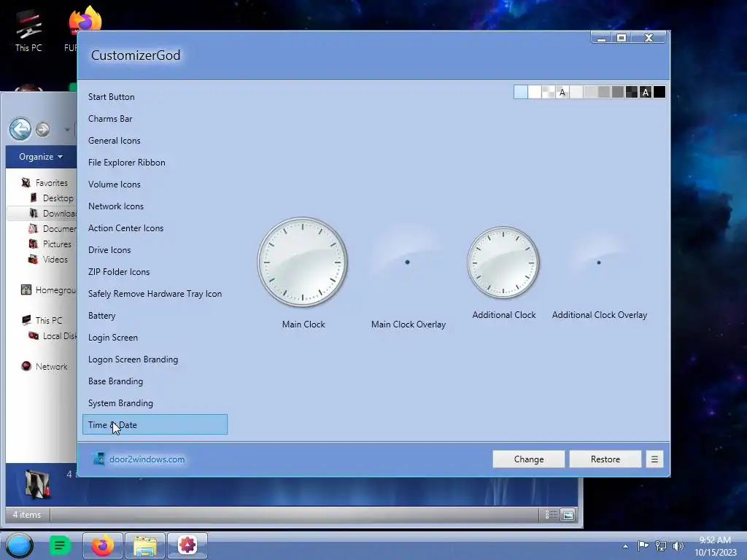Choose the dark swatch with letter A
This screenshot has width=747, height=560.
click(645, 92)
